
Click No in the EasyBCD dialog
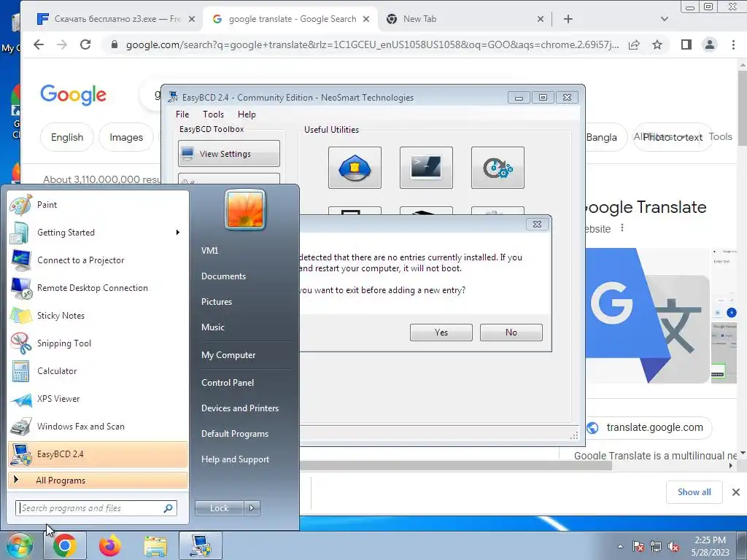click(511, 332)
